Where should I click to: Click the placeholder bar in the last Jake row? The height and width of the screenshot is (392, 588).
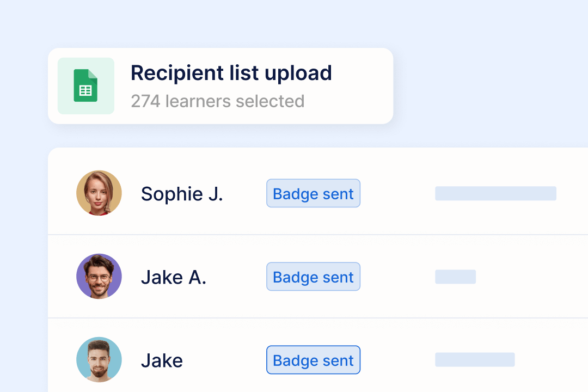(x=475, y=360)
